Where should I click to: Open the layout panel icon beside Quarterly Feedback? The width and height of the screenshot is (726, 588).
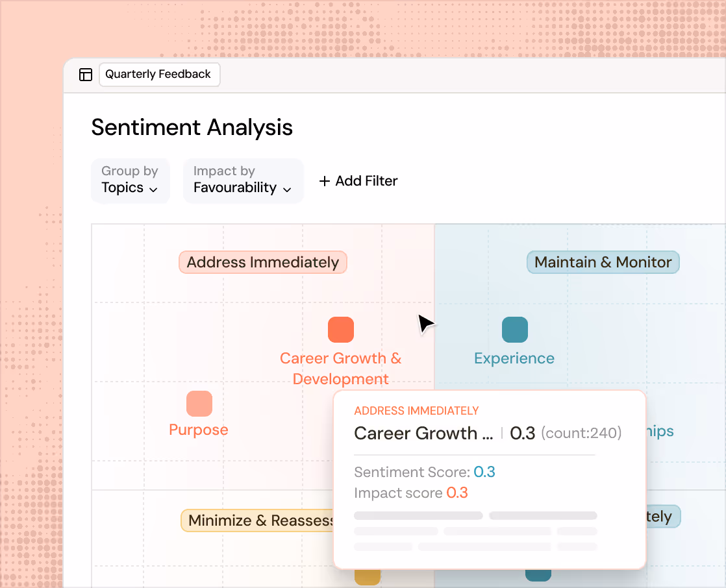(x=85, y=74)
